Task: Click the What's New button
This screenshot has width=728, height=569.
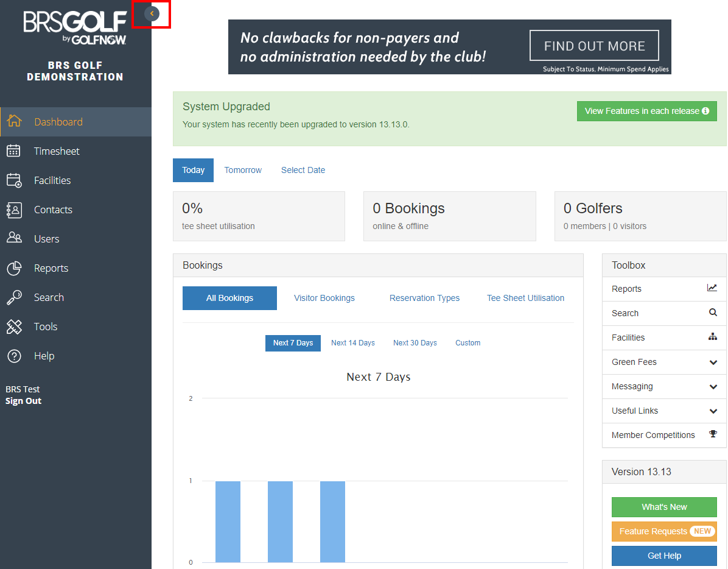Action: coord(665,507)
